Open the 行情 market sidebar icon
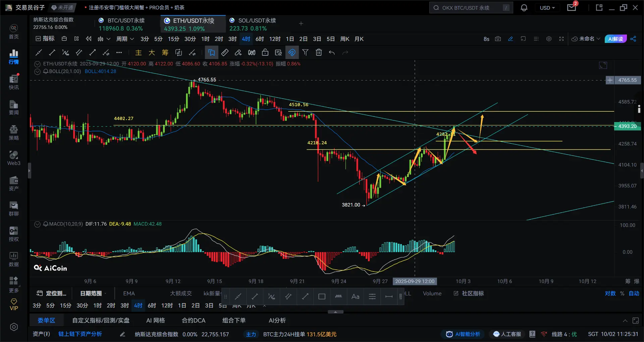 click(14, 57)
